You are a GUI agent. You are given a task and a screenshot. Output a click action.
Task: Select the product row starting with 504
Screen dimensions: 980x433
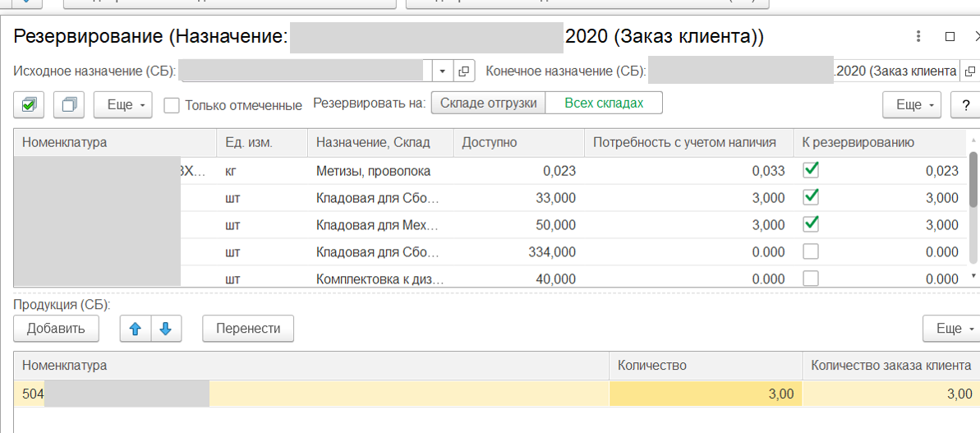click(496, 394)
